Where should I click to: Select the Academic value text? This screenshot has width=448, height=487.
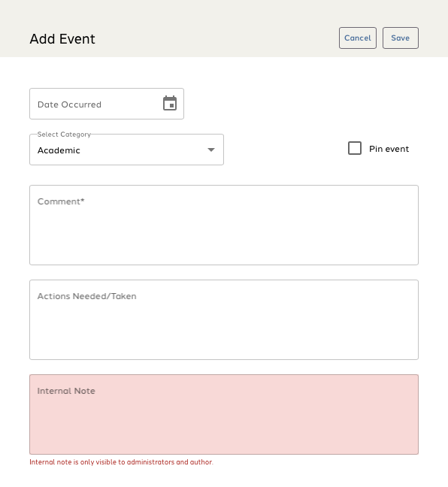59,150
